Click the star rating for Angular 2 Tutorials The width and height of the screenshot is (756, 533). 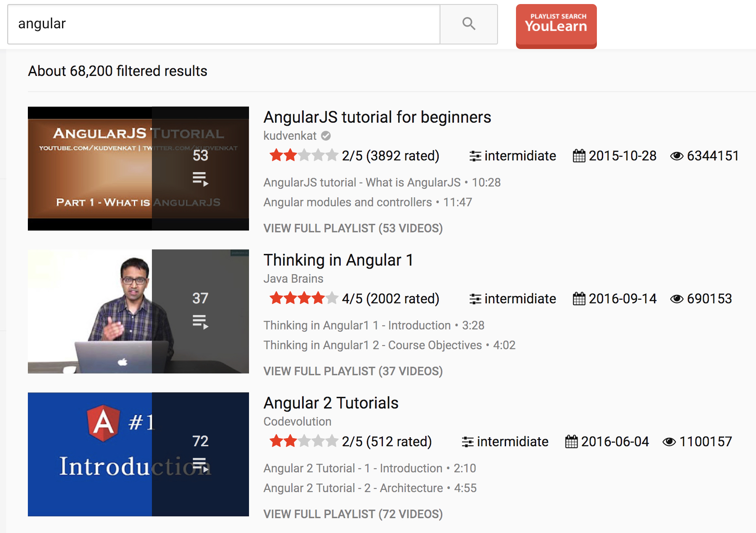pyautogui.click(x=304, y=441)
